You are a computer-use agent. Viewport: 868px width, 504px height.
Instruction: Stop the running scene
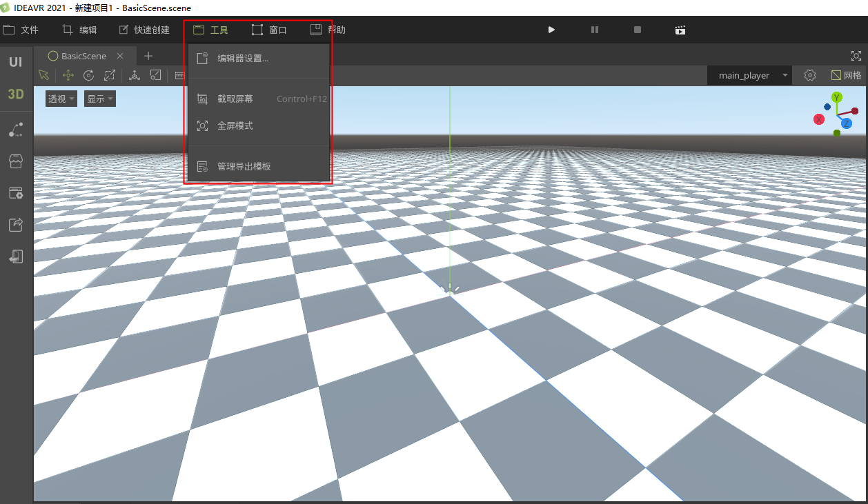[638, 30]
